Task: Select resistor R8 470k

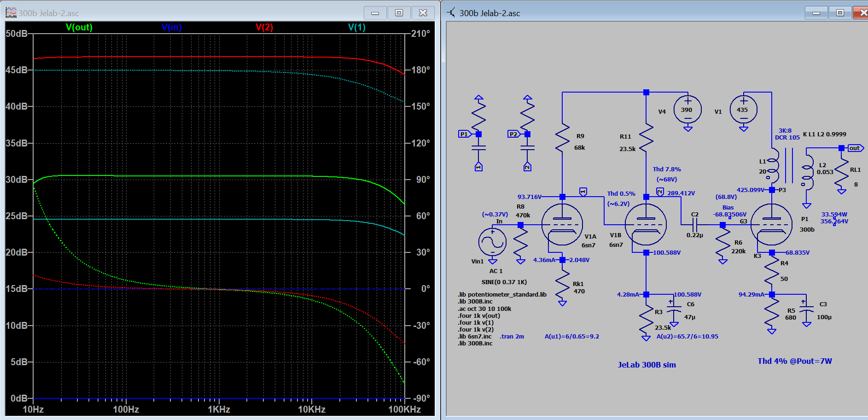Action: pyautogui.click(x=521, y=243)
